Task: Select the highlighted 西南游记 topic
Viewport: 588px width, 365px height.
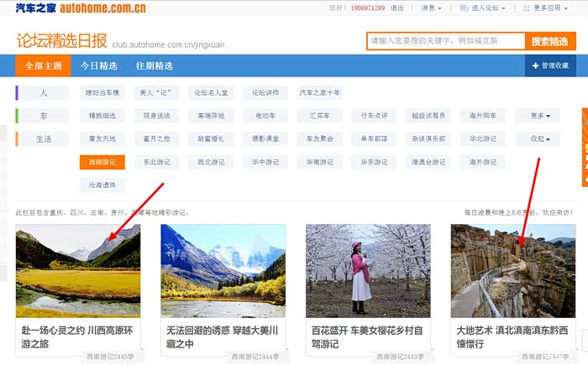Action: pos(102,162)
